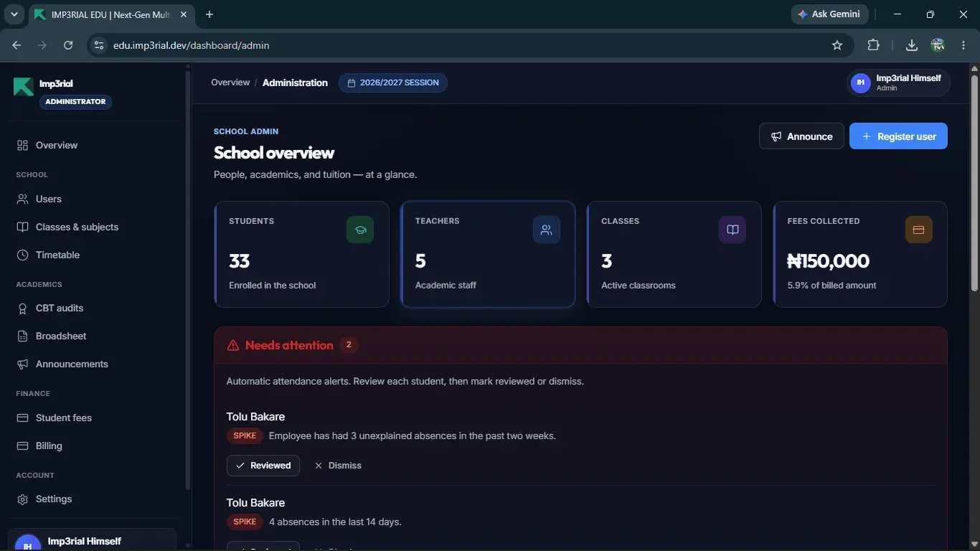This screenshot has width=980, height=551.
Task: Click the IH avatar in top header
Action: (x=861, y=83)
